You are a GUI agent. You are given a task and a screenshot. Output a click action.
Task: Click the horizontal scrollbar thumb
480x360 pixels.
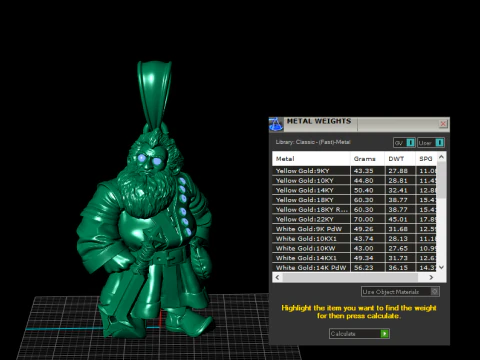tap(350, 277)
